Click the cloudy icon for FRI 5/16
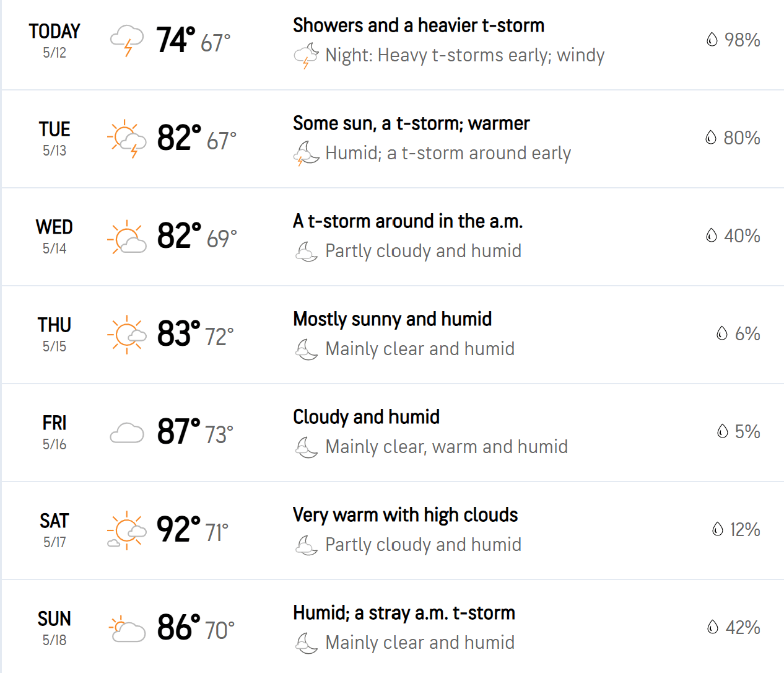This screenshot has height=673, width=784. click(127, 433)
